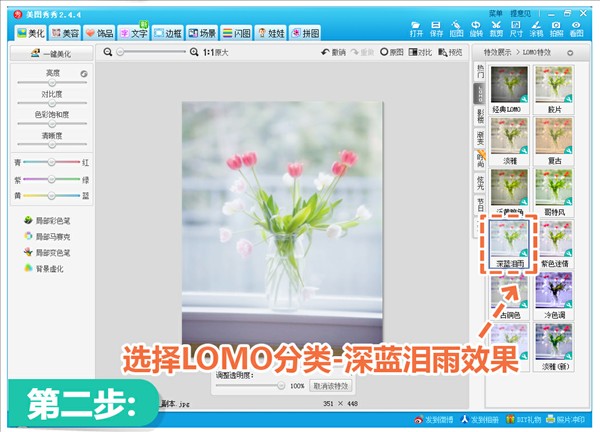The image size is (600, 432).
Task: Select the 节日 effects category
Action: 480,205
